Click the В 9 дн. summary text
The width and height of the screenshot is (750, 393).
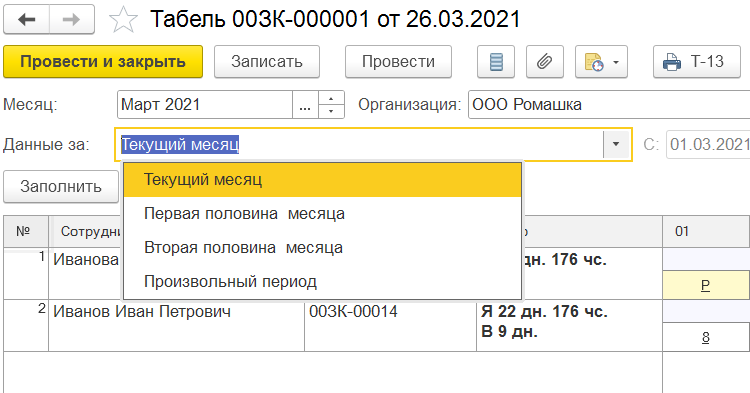tap(509, 331)
